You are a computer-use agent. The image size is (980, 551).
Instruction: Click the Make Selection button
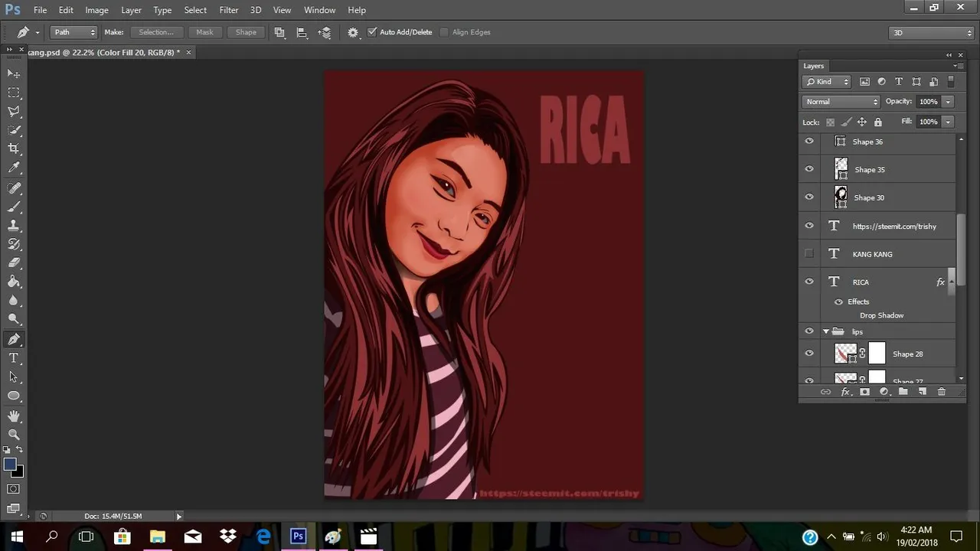156,32
